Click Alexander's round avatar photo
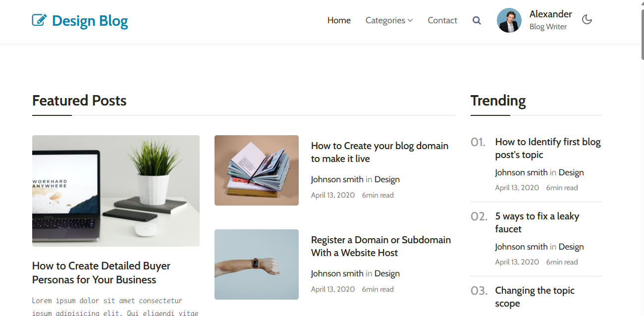 click(x=509, y=20)
